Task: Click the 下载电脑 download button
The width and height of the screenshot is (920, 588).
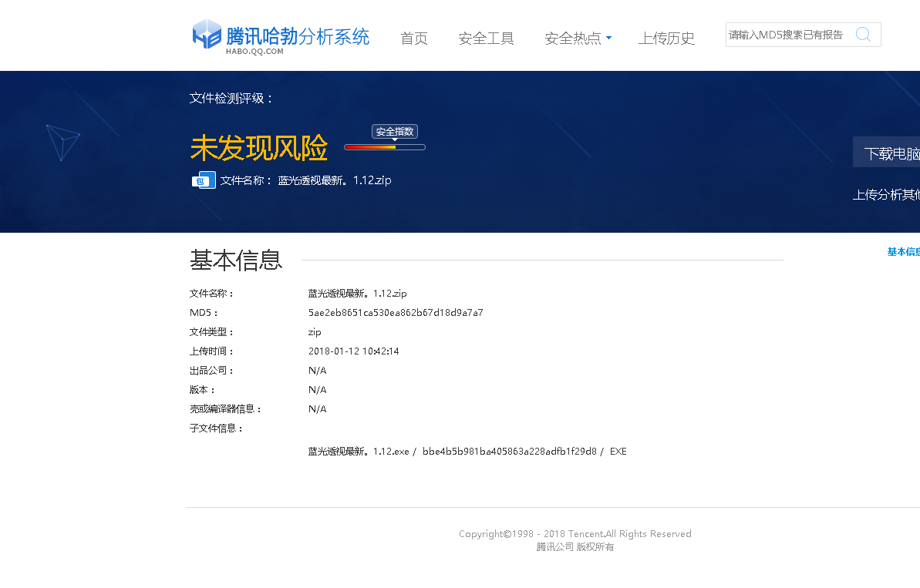Action: 887,153
